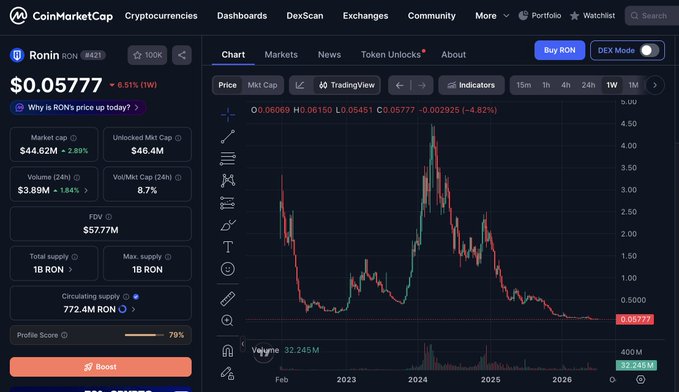
Task: Toggle the magnet snap mode
Action: click(x=228, y=350)
